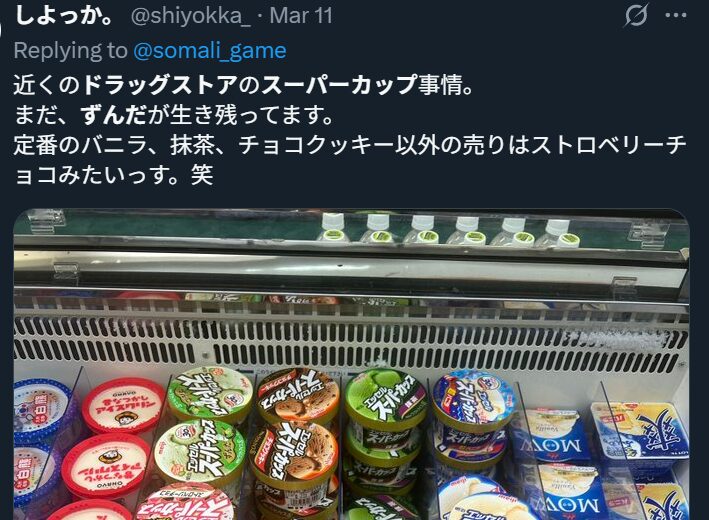The width and height of the screenshot is (709, 520).
Task: Click the @shiyokka_ handle
Action: (190, 16)
